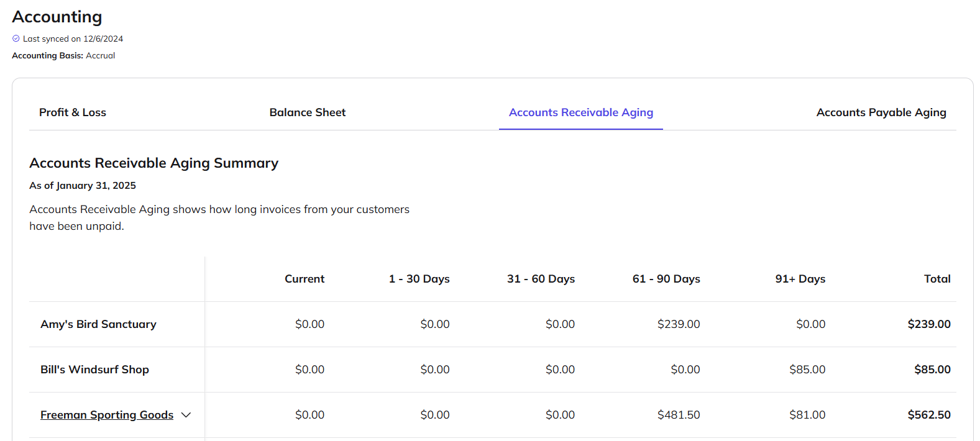This screenshot has width=980, height=441.
Task: Click the 31 - 60 Days header
Action: tap(541, 279)
